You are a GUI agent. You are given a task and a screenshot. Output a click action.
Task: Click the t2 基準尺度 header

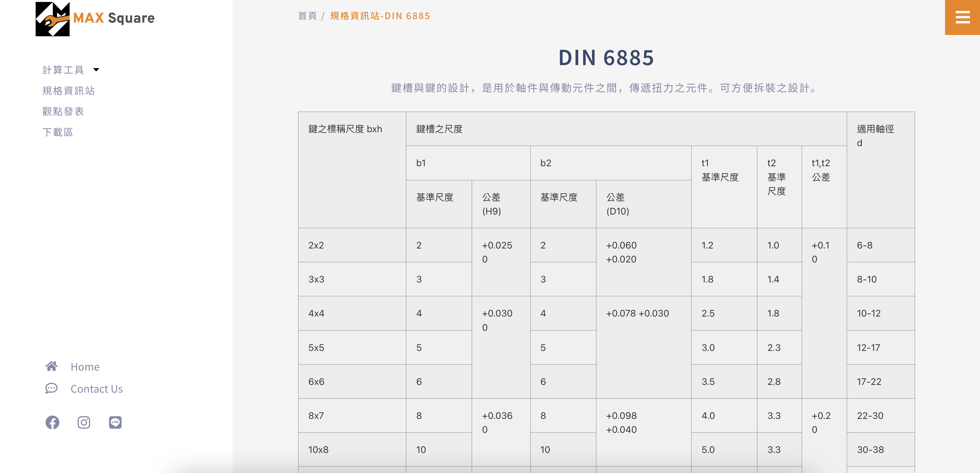tap(779, 187)
